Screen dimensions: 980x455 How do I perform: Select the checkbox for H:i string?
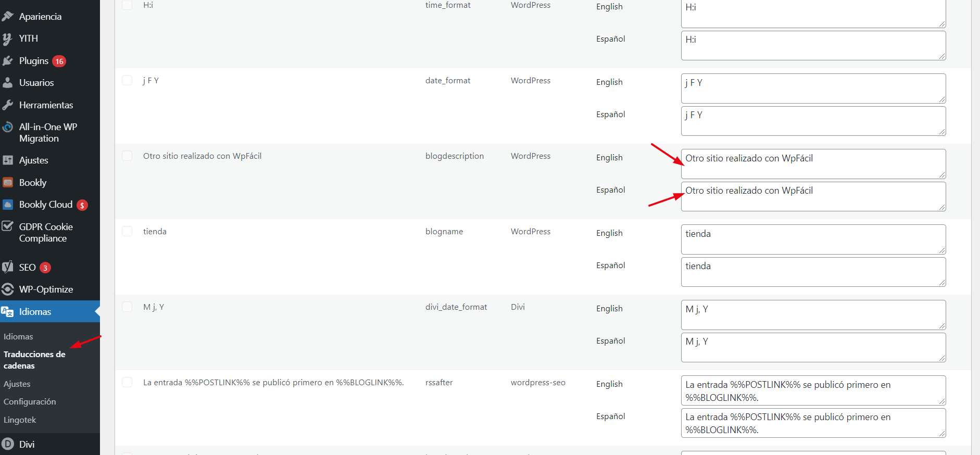(x=127, y=5)
